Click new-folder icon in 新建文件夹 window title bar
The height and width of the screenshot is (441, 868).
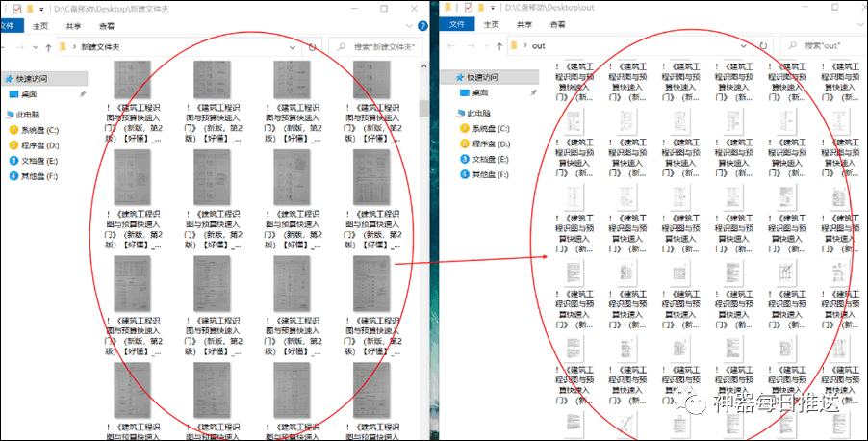[31, 9]
